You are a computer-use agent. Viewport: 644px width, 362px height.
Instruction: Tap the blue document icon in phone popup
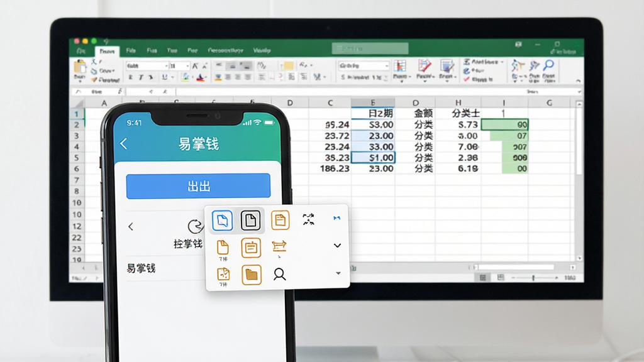[x=222, y=221]
